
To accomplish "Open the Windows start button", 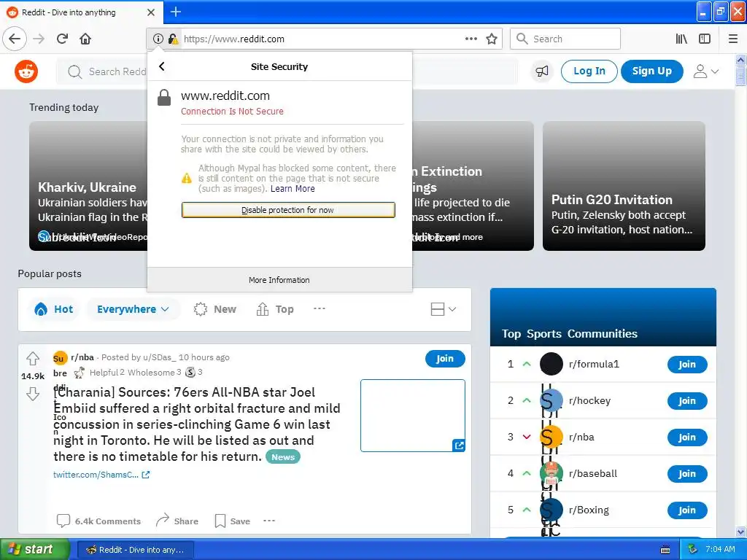I will tap(35, 549).
